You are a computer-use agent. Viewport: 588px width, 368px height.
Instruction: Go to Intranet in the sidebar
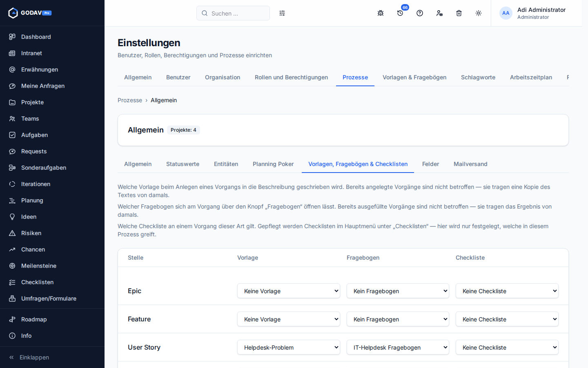pyautogui.click(x=52, y=53)
